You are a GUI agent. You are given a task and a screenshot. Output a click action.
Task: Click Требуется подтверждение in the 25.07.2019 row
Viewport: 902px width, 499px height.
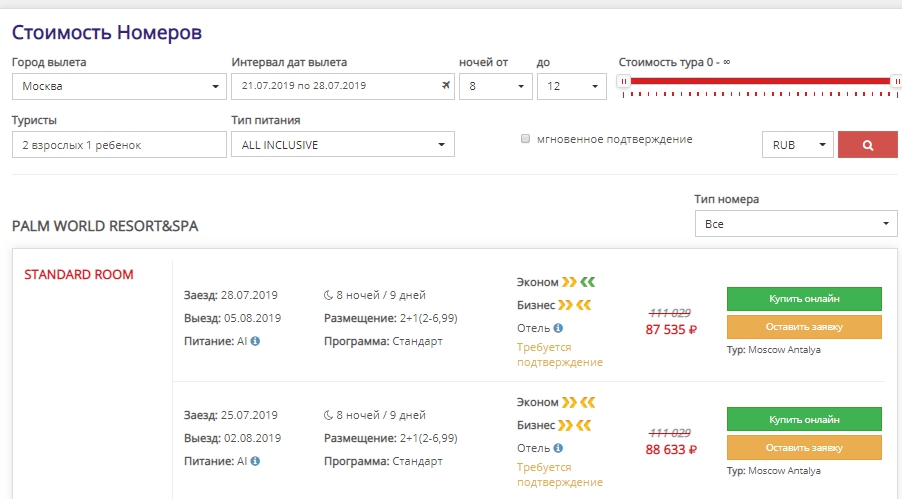tap(560, 475)
